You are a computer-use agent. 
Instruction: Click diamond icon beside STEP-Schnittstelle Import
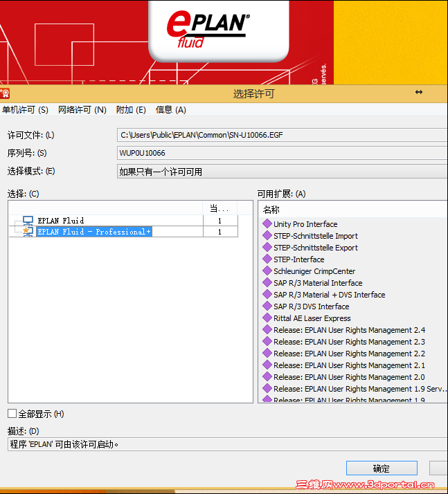(x=267, y=235)
